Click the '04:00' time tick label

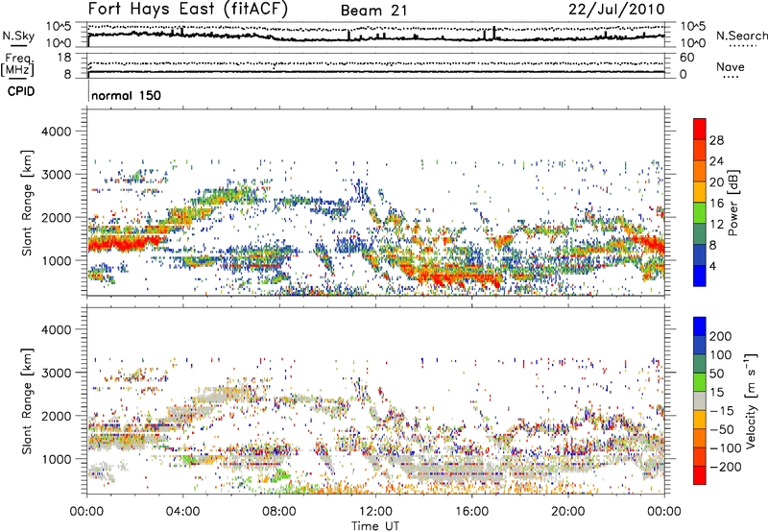[x=182, y=512]
